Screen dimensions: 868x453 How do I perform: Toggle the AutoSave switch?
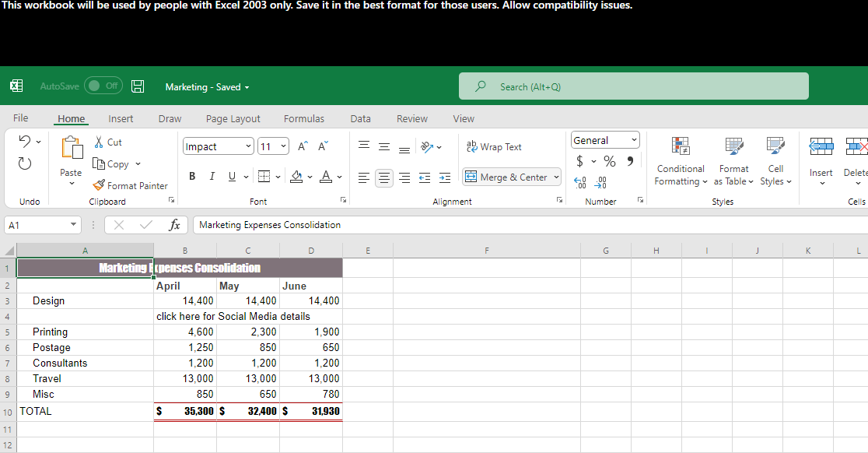click(x=103, y=86)
